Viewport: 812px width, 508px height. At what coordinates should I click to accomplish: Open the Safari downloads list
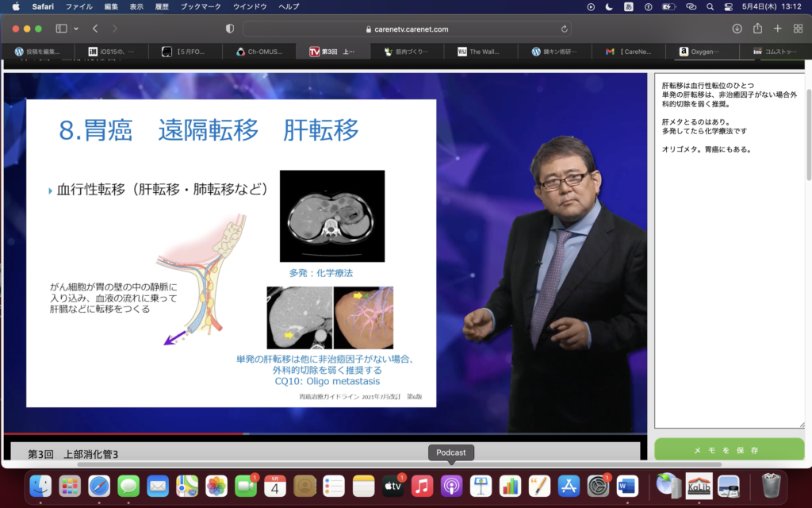pyautogui.click(x=737, y=29)
